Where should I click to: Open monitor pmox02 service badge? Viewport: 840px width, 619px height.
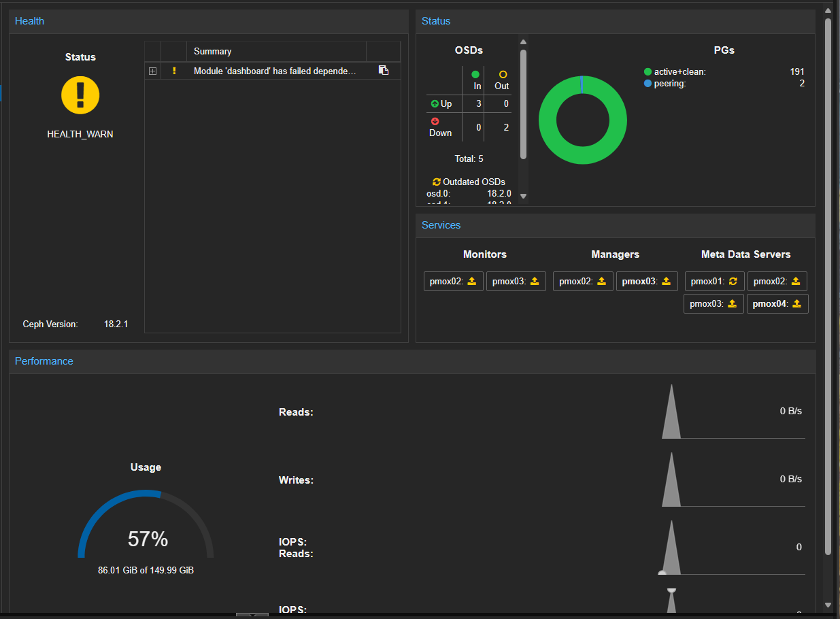454,281
